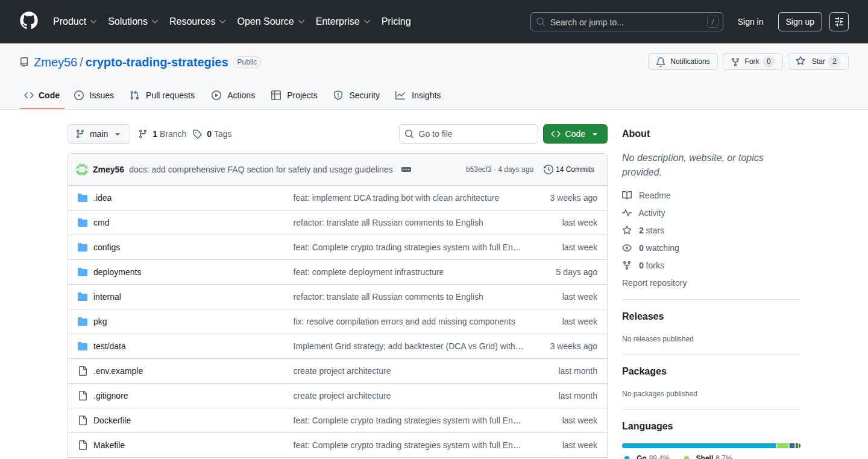The image size is (868, 459).
Task: Click the Activity pulse icon
Action: [x=627, y=213]
